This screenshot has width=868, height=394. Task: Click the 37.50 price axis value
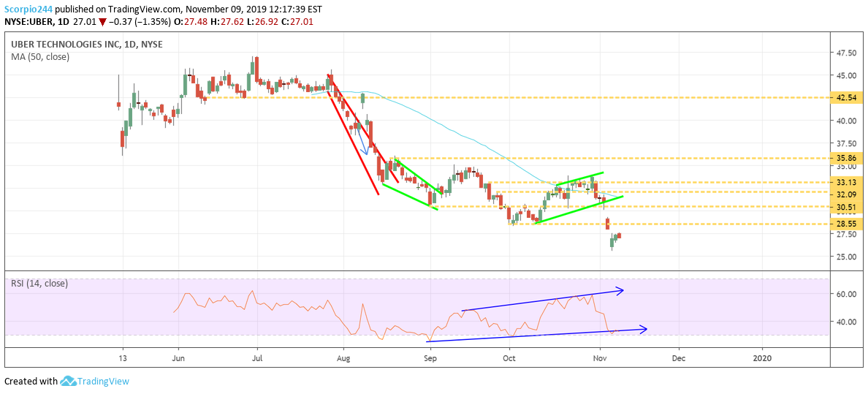[846, 143]
